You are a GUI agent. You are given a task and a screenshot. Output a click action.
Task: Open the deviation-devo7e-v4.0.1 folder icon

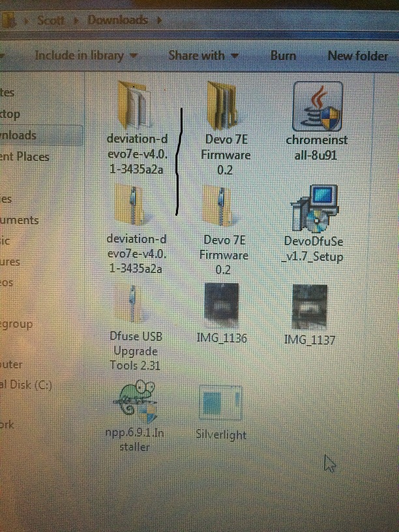pos(134,105)
